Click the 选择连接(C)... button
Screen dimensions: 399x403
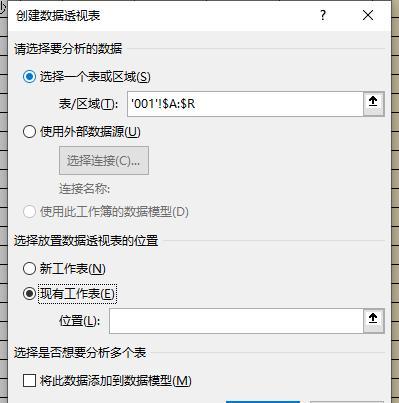104,161
